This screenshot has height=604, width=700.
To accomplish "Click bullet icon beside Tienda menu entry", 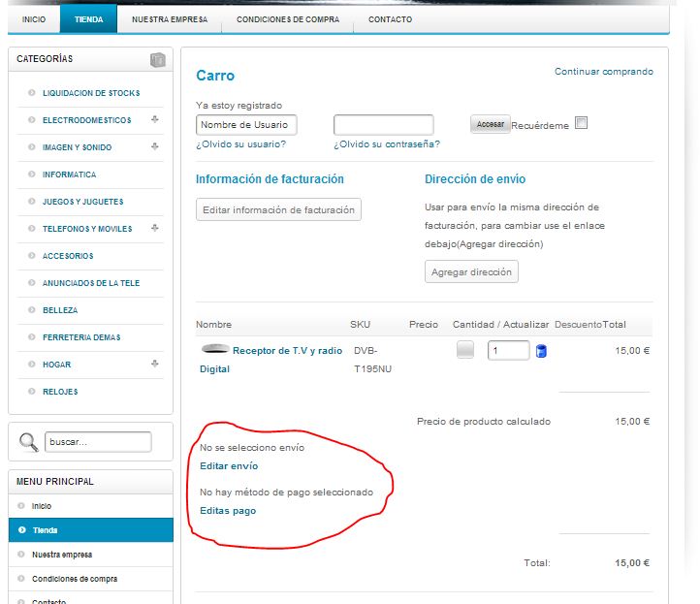I will (22, 530).
